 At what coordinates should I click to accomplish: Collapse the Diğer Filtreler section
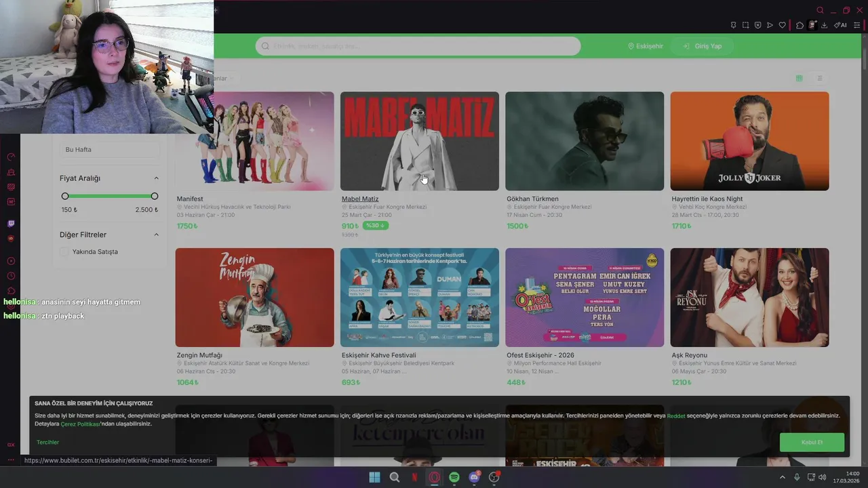pyautogui.click(x=156, y=235)
